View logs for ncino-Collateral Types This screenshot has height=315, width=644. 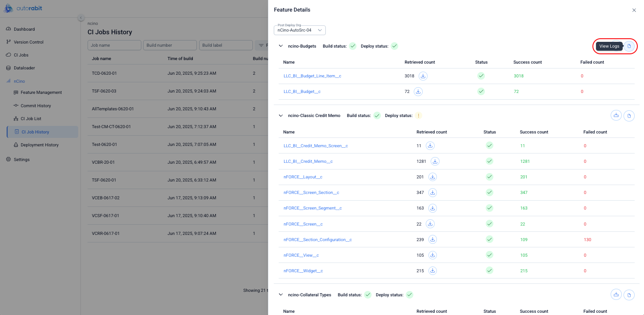coord(629,295)
